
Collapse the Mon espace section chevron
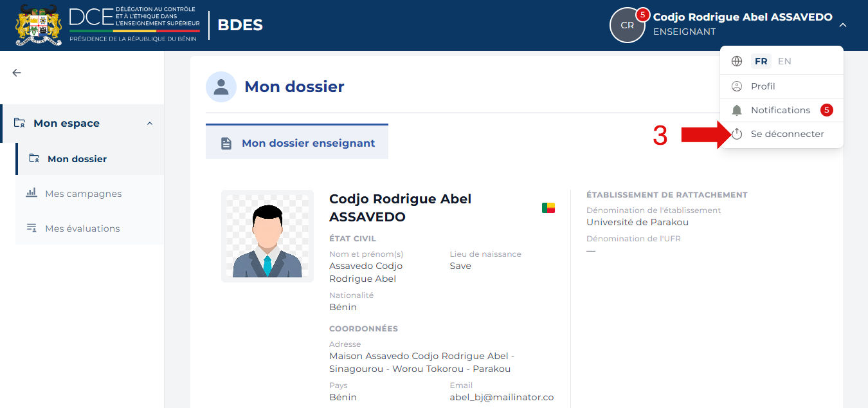coord(150,124)
